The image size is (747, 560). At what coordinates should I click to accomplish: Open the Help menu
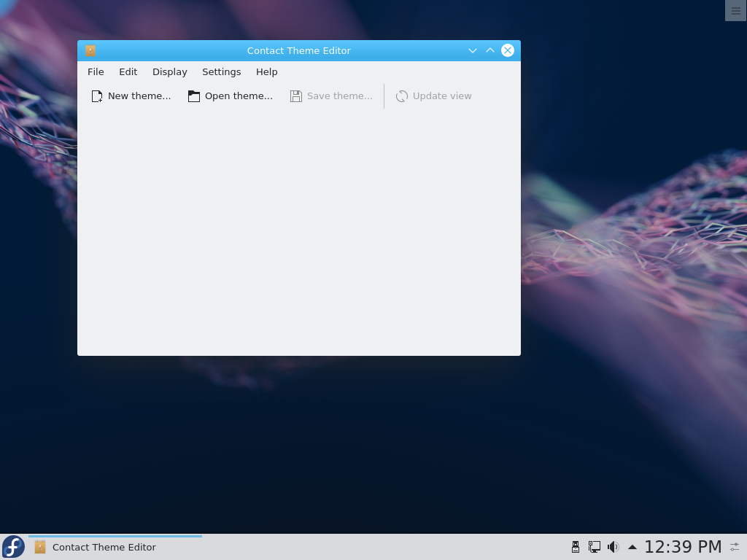point(267,72)
